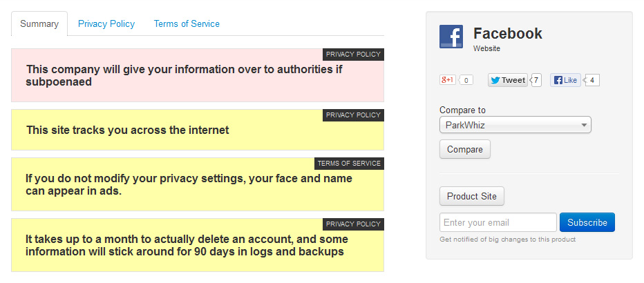Image resolution: width=644 pixels, height=283 pixels.
Task: Open the Product Site button
Action: coord(471,196)
